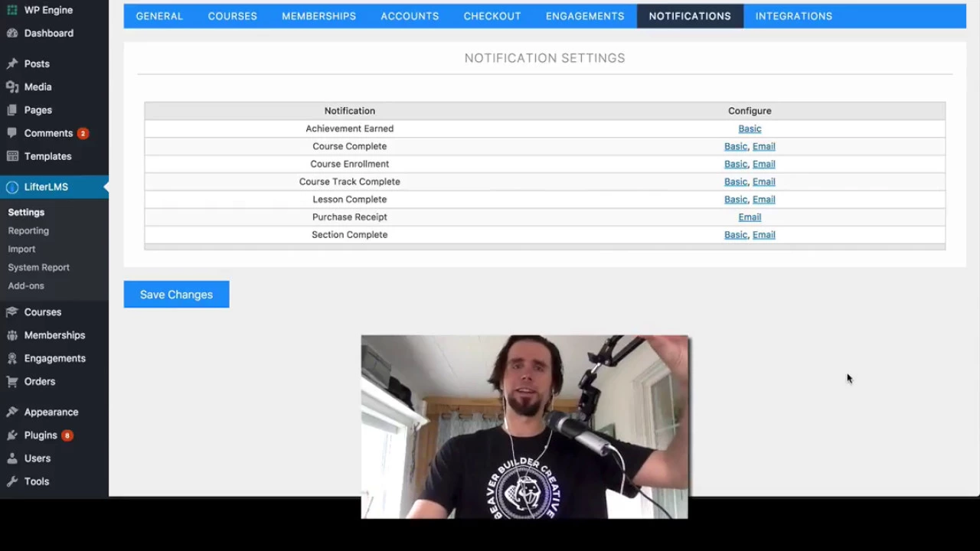This screenshot has width=980, height=551.
Task: Click the Notification Settings heading
Action: click(x=544, y=58)
